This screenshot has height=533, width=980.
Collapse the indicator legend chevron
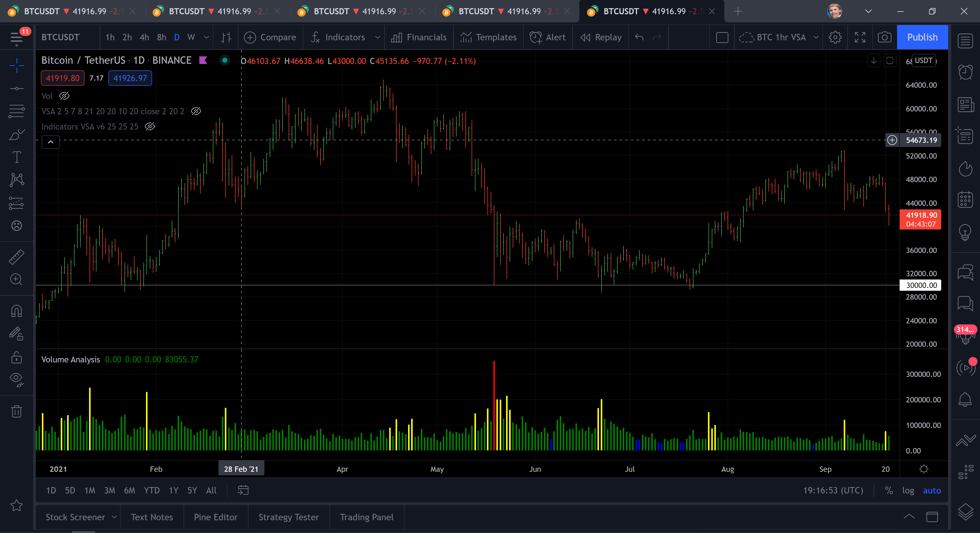51,142
